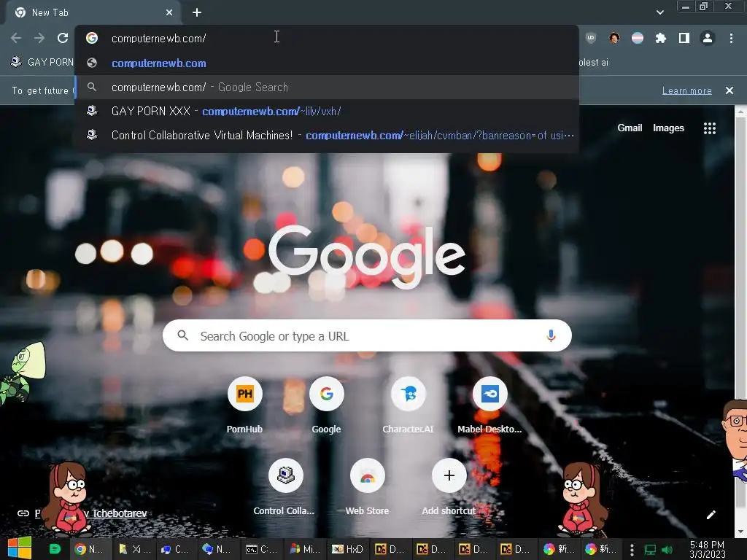
Task: Switch to the HxD taskbar window
Action: [x=348, y=549]
